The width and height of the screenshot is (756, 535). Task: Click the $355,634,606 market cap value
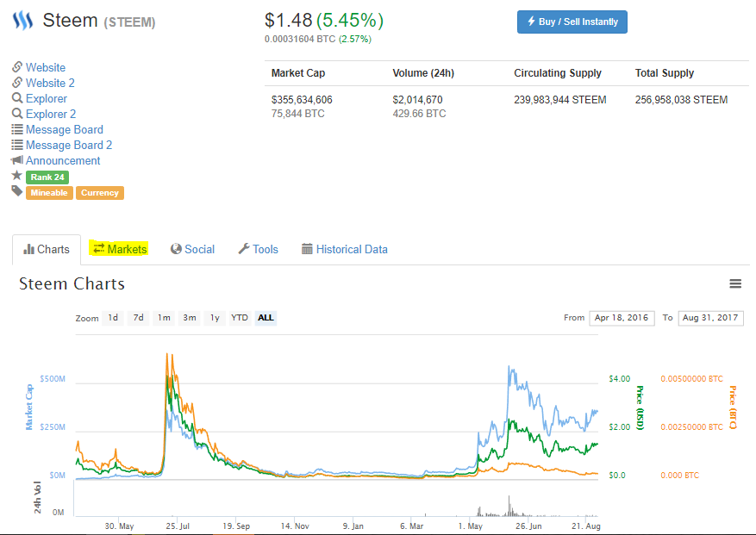tap(302, 100)
